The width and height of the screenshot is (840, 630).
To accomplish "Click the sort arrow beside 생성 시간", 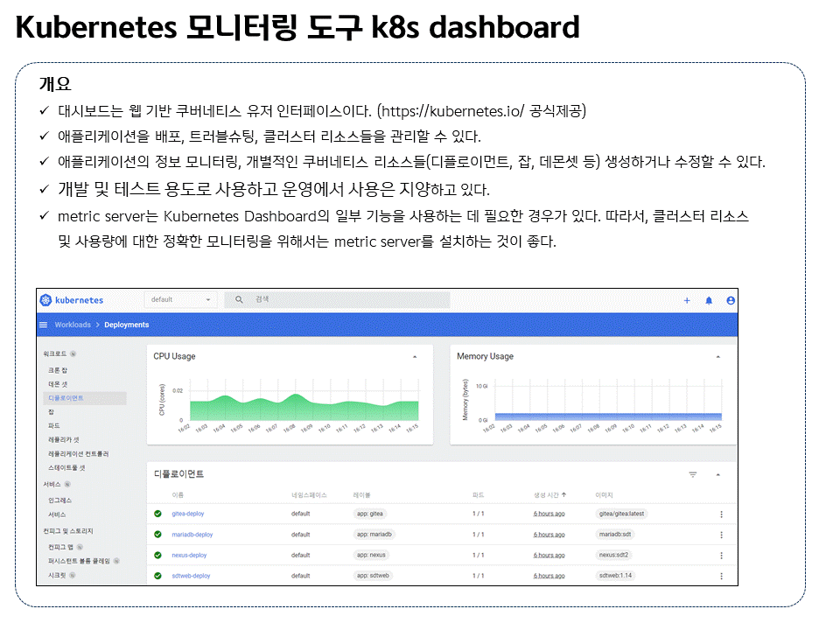I will click(x=564, y=494).
